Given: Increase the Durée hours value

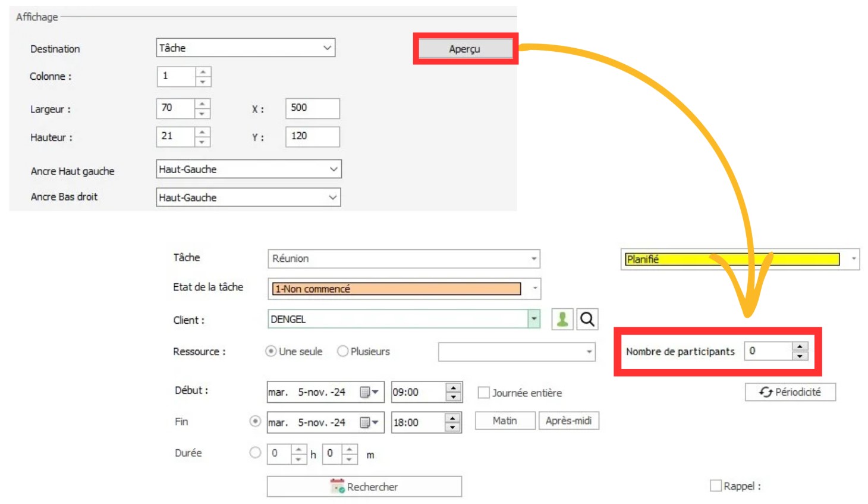Looking at the screenshot, I should coord(298,449).
